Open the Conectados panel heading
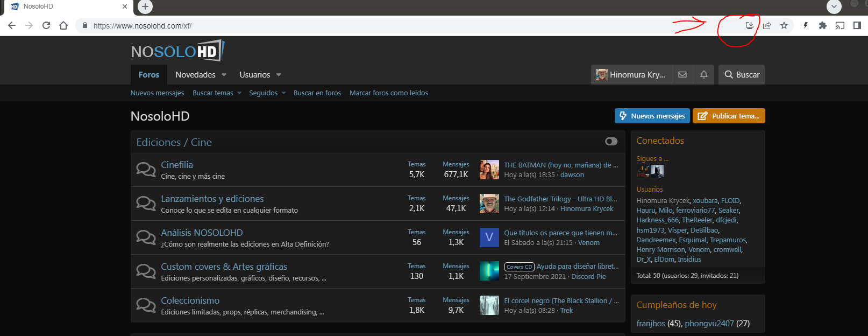Viewport: 868px width, 336px height. [660, 141]
